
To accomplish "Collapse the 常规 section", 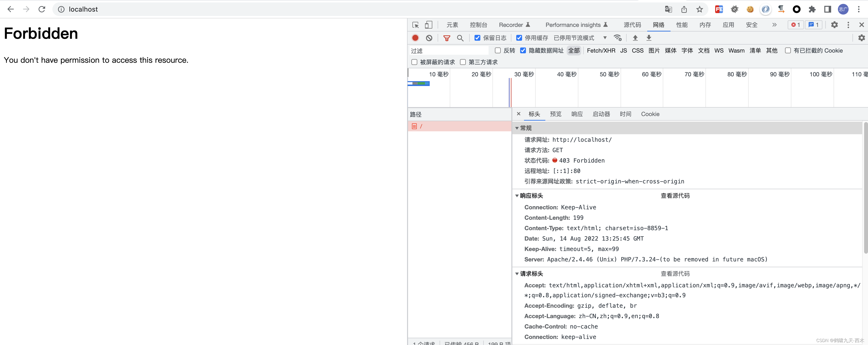I will [x=517, y=128].
